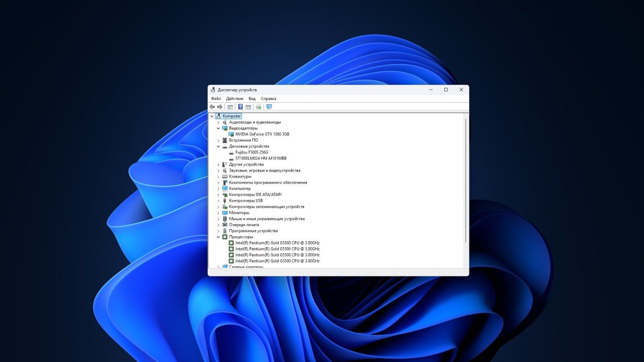This screenshot has height=362, width=644.
Task: Select the Компоненты программного обеспечения label
Action: [268, 182]
